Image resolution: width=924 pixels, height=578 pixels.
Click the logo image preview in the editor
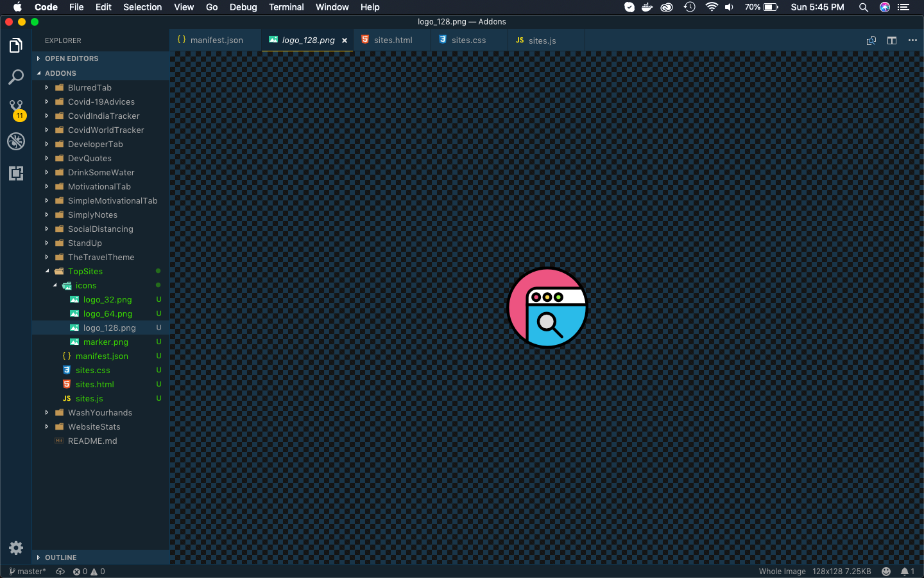click(547, 308)
